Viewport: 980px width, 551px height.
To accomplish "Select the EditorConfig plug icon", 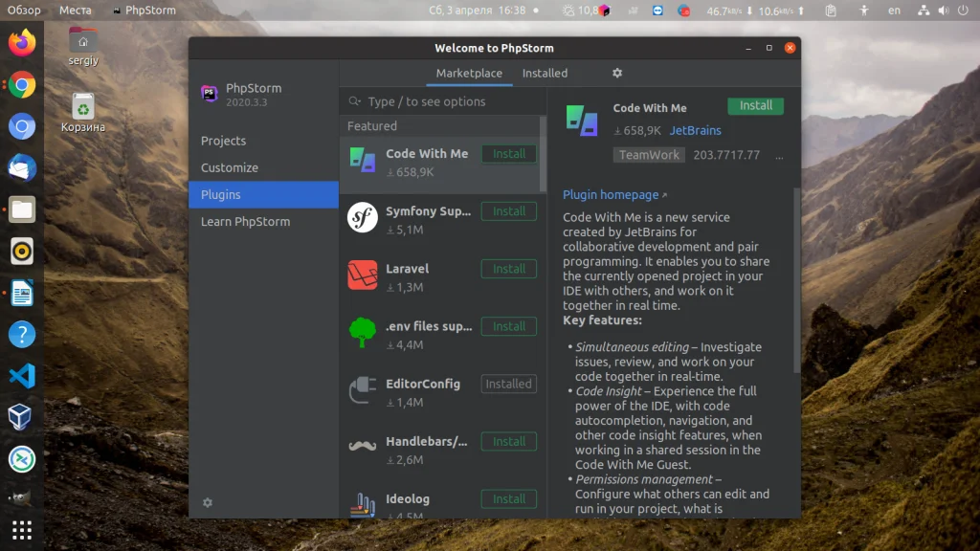I will pos(362,389).
